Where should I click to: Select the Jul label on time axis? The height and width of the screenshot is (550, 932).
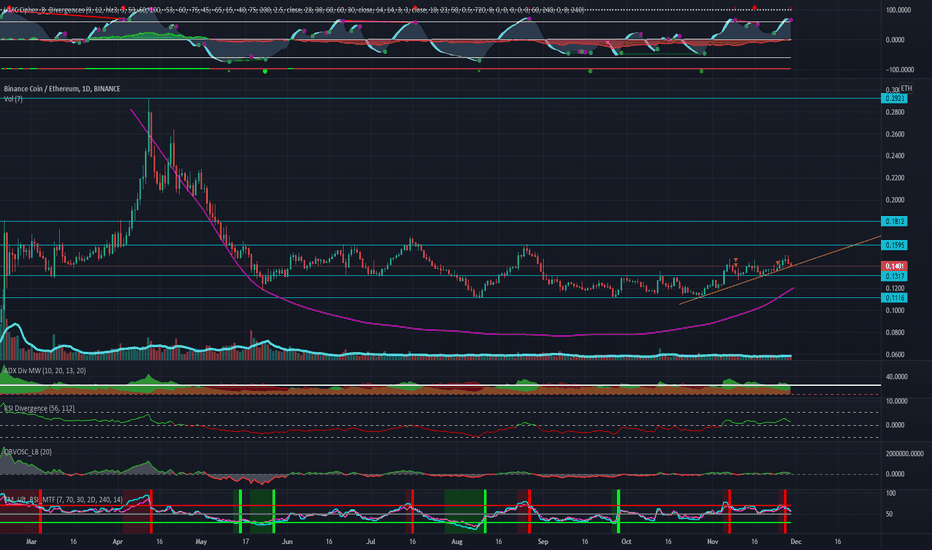tap(371, 542)
